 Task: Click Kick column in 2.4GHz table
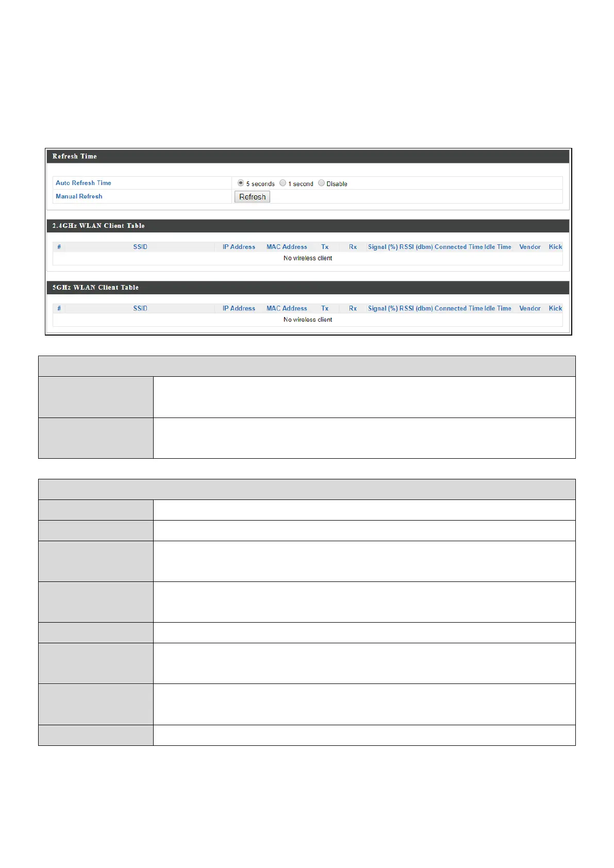coord(555,247)
